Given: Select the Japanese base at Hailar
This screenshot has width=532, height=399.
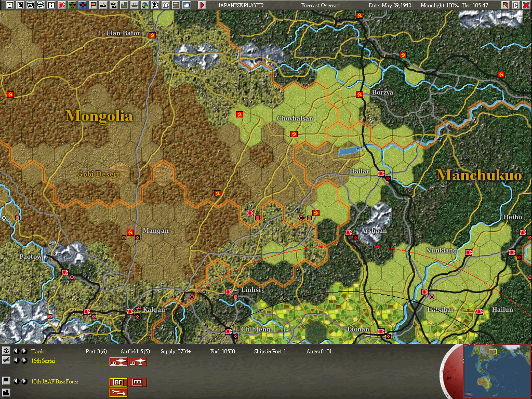Looking at the screenshot, I should point(381,174).
